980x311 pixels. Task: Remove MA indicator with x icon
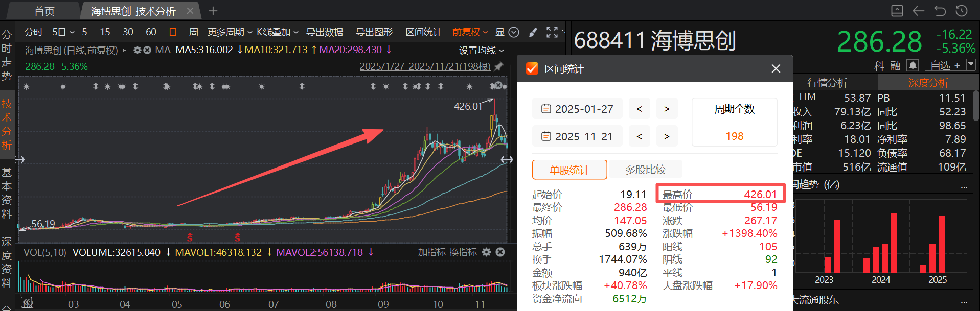147,50
